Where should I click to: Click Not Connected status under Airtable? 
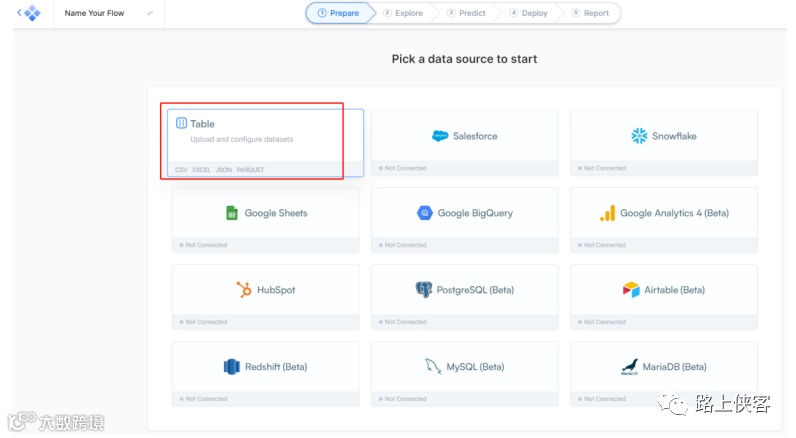click(x=602, y=322)
